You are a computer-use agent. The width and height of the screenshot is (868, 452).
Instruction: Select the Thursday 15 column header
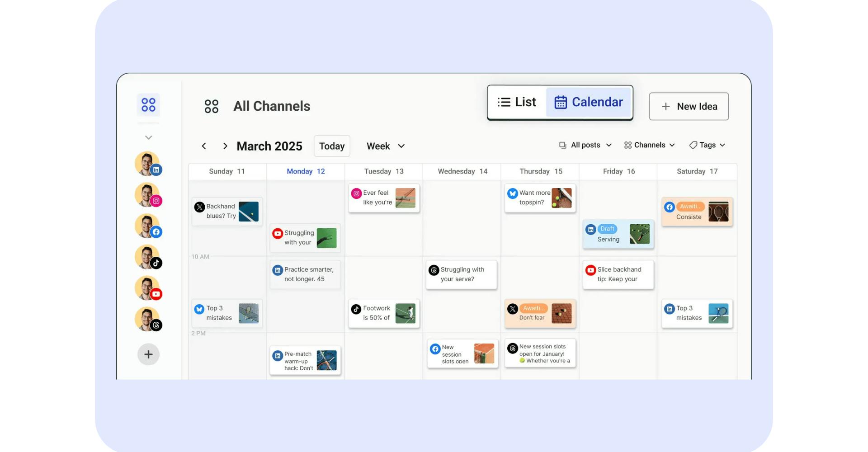pos(541,171)
